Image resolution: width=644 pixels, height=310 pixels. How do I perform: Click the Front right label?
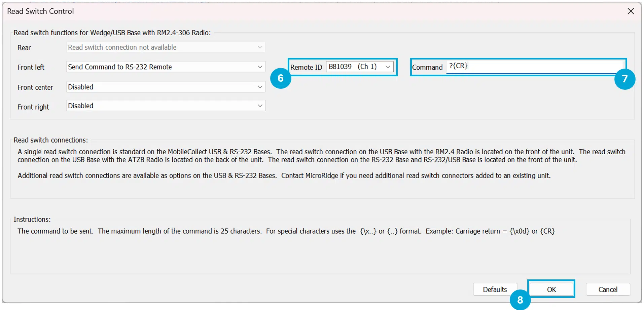click(33, 107)
